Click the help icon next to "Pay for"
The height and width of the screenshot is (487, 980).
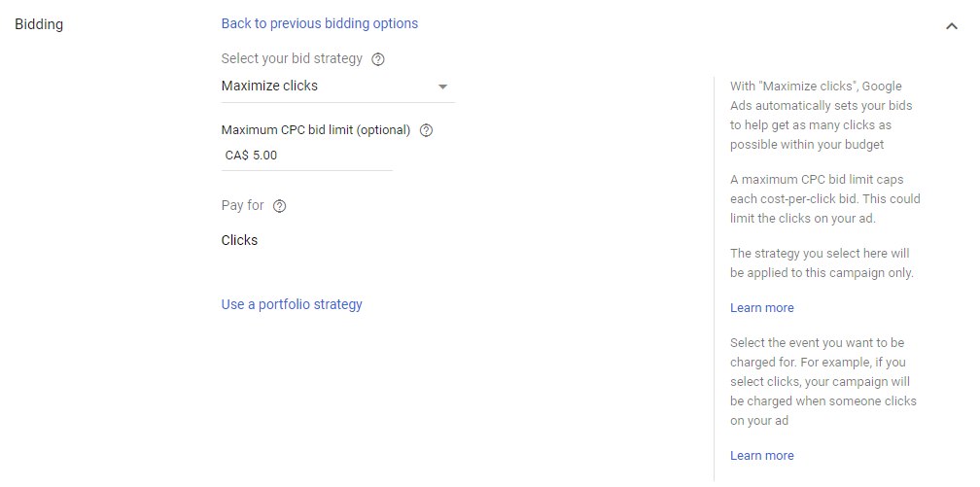[280, 206]
